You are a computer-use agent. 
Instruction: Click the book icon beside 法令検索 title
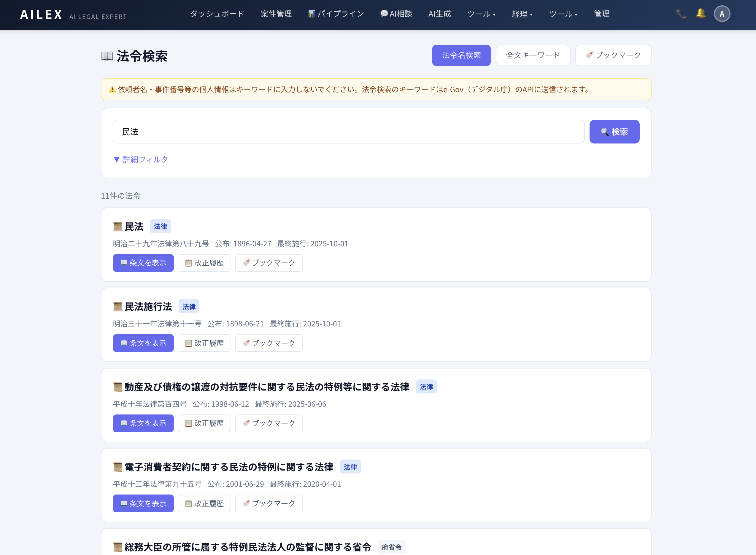[107, 56]
